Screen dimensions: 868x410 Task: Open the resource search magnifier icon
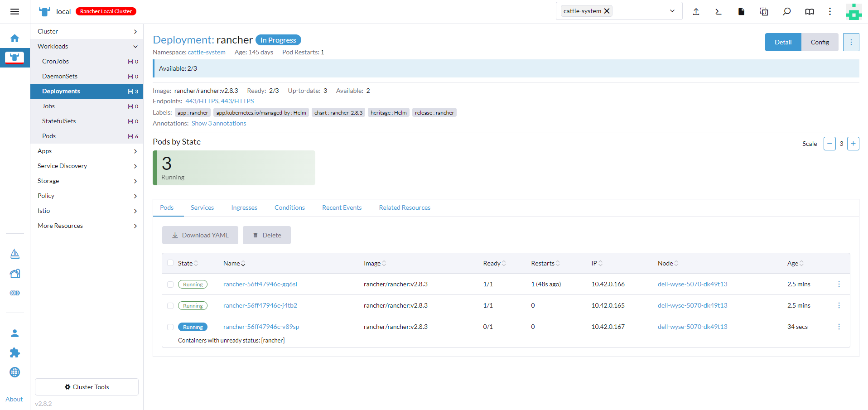[786, 12]
